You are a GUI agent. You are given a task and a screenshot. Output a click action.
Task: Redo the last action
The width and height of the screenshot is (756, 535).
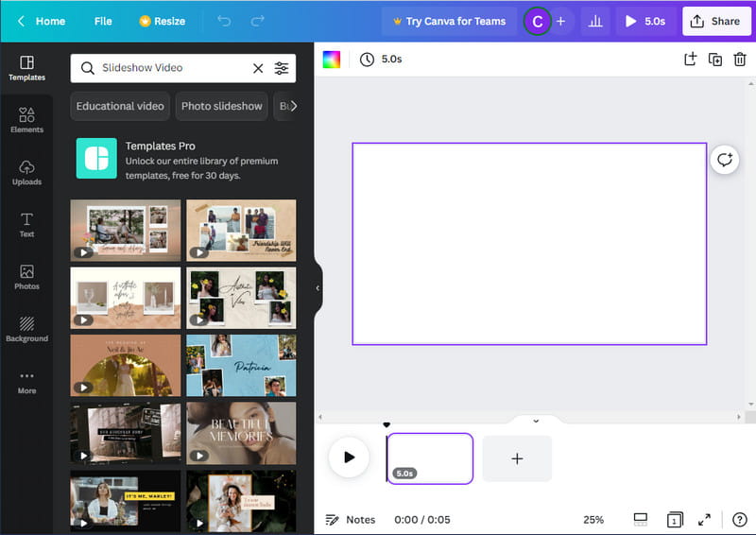click(257, 21)
